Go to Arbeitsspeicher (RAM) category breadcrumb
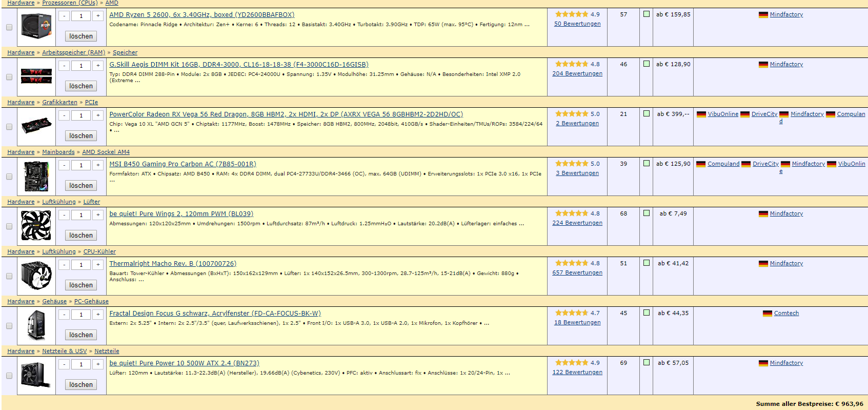 pos(73,52)
